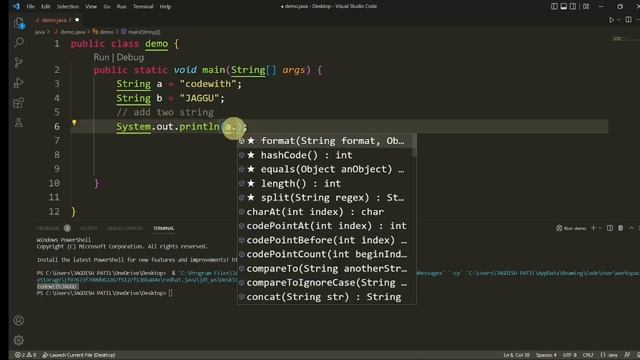Image resolution: width=640 pixels, height=360 pixels.
Task: Click Launch Current File status bar item
Action: (x=79, y=355)
